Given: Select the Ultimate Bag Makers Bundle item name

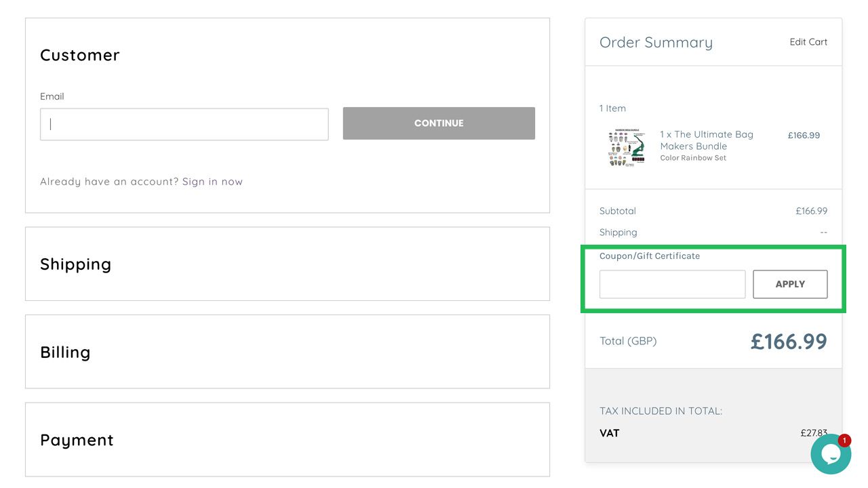Looking at the screenshot, I should [x=707, y=140].
